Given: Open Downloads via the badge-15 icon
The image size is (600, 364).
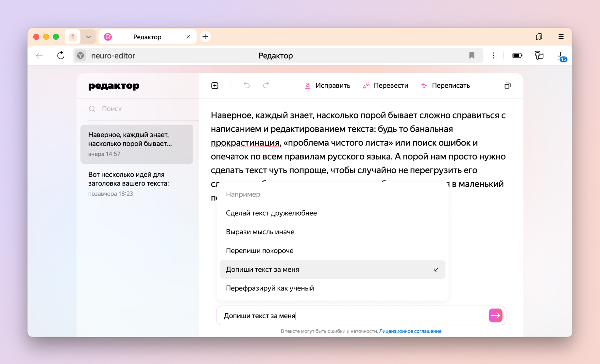Looking at the screenshot, I should point(561,56).
